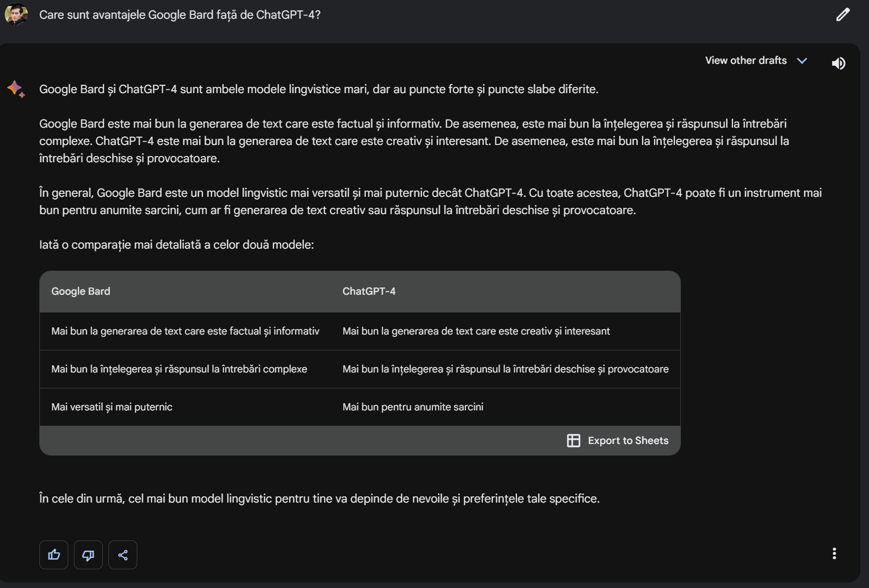The image size is (869, 588).
Task: Click Export to Sheets text
Action: (x=628, y=441)
